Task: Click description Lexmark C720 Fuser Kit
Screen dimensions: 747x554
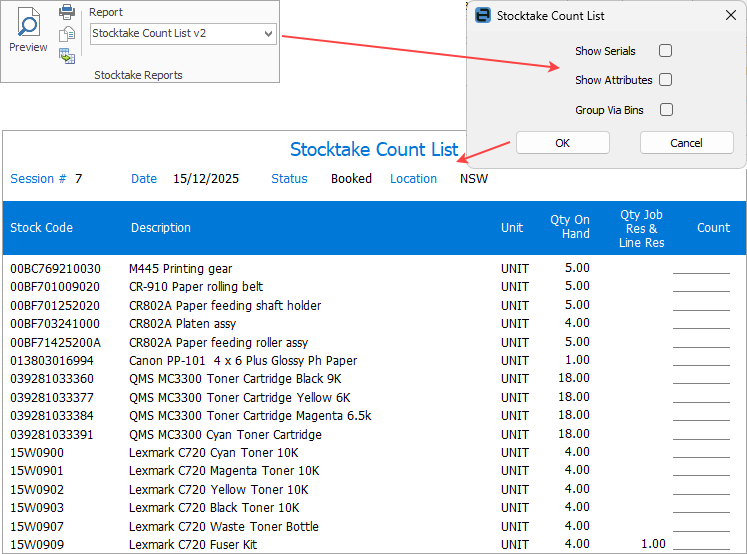Action: 193,544
